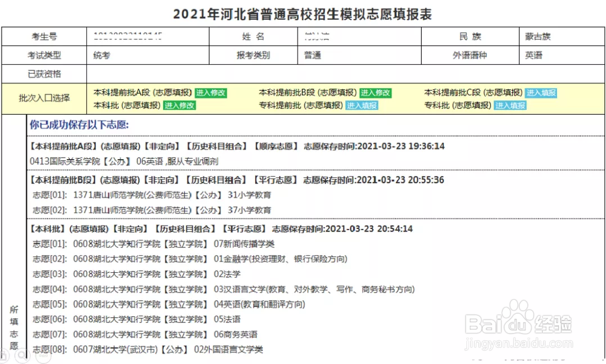
Task: Click 进入修改 for 本科提前批A段
Action: (x=211, y=93)
